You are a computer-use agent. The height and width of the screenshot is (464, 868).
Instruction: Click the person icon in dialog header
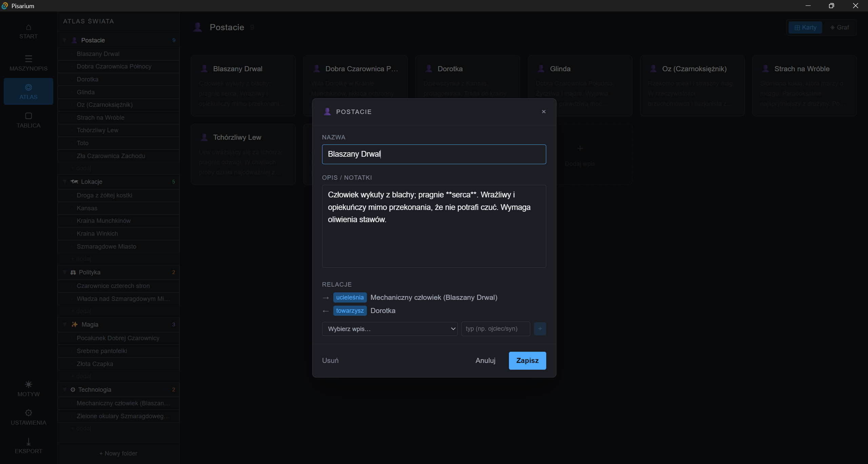pos(327,112)
